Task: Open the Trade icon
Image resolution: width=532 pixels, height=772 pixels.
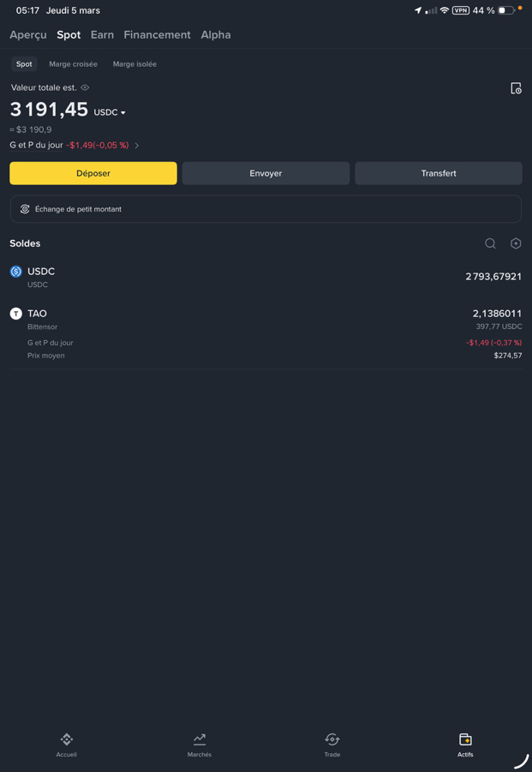Action: tap(332, 739)
